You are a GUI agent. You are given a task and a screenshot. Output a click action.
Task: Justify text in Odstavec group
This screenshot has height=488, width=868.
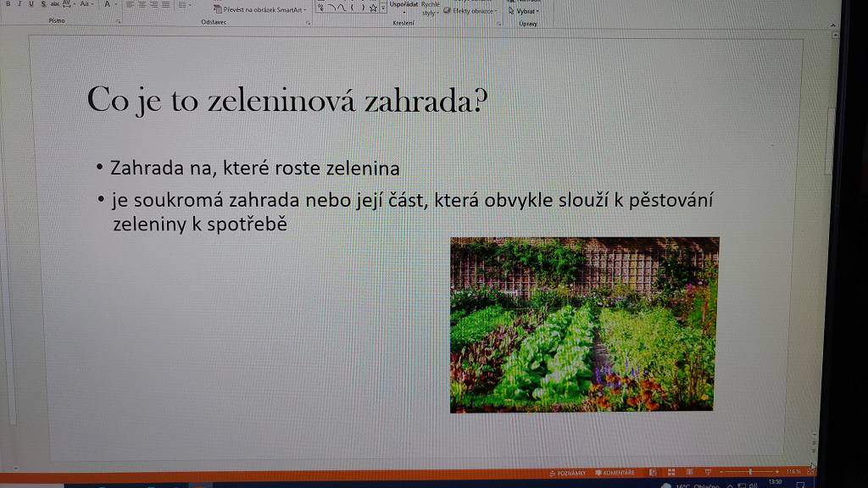point(165,4)
